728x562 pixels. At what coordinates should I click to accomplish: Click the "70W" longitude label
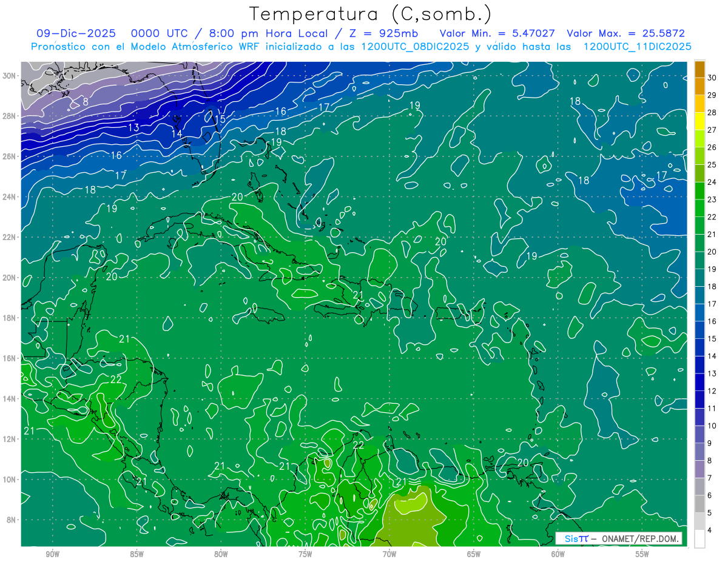click(x=389, y=554)
